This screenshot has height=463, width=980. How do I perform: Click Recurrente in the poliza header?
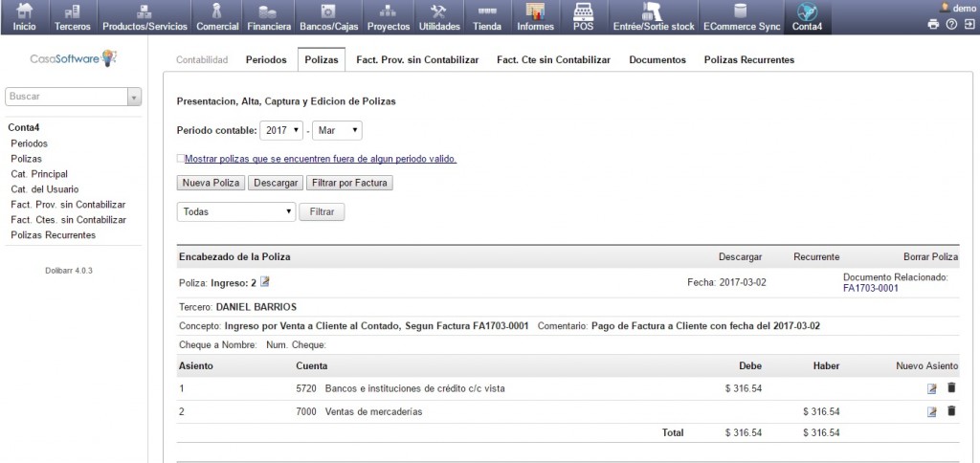pos(816,256)
